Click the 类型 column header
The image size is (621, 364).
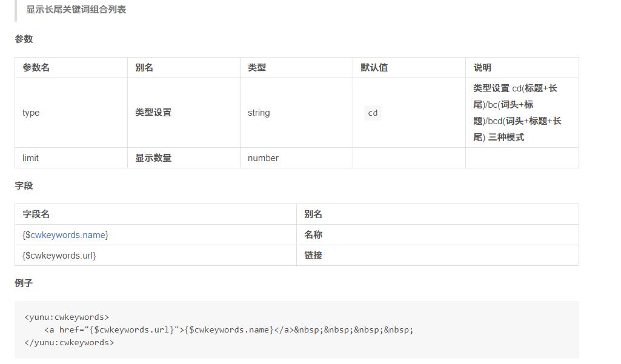pyautogui.click(x=256, y=67)
